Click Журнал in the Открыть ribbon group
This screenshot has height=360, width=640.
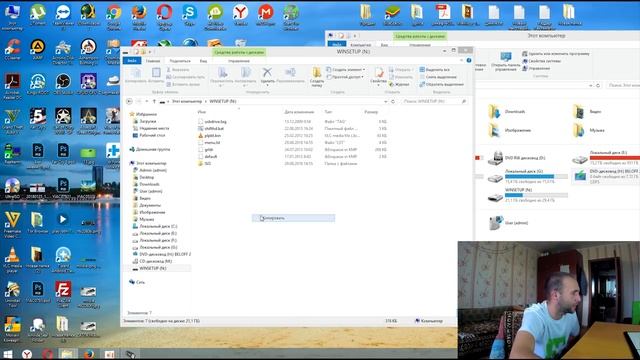pos(399,84)
